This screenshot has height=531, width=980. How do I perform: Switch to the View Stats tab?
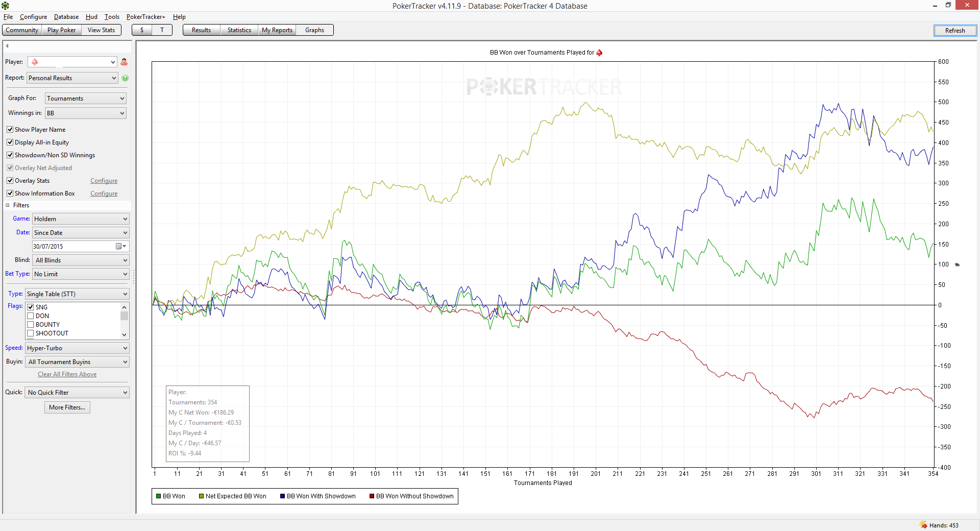click(x=101, y=30)
